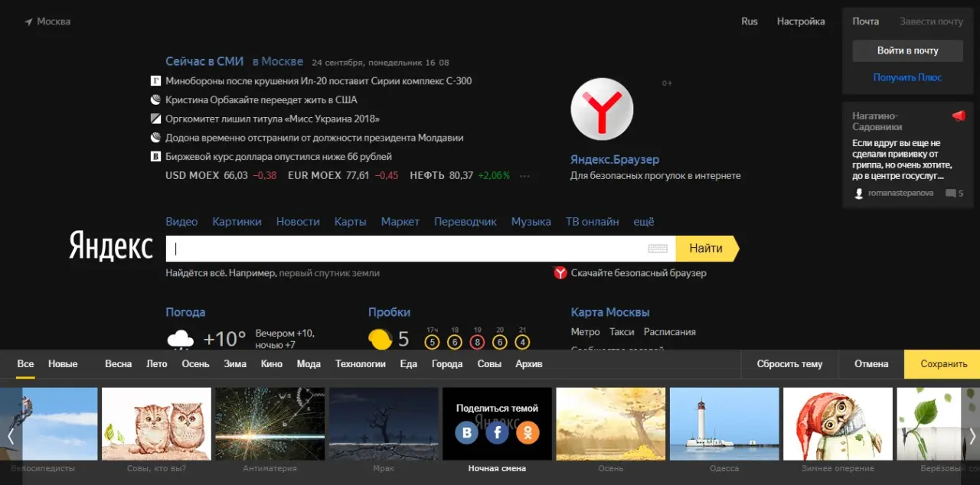Click the НЕФТЬ oil price
The width and height of the screenshot is (980, 485).
(459, 176)
